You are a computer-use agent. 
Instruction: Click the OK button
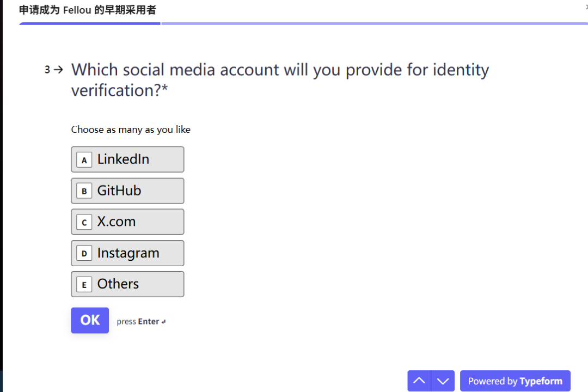(x=90, y=320)
